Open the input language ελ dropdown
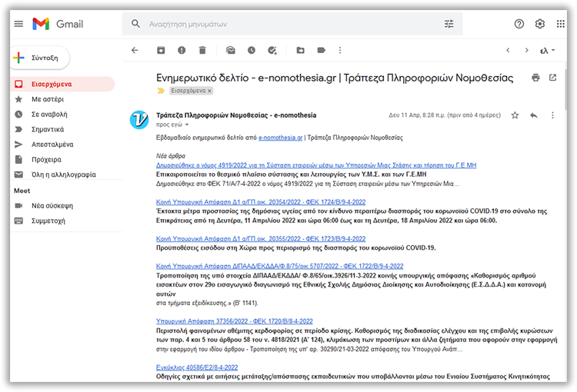 (548, 51)
